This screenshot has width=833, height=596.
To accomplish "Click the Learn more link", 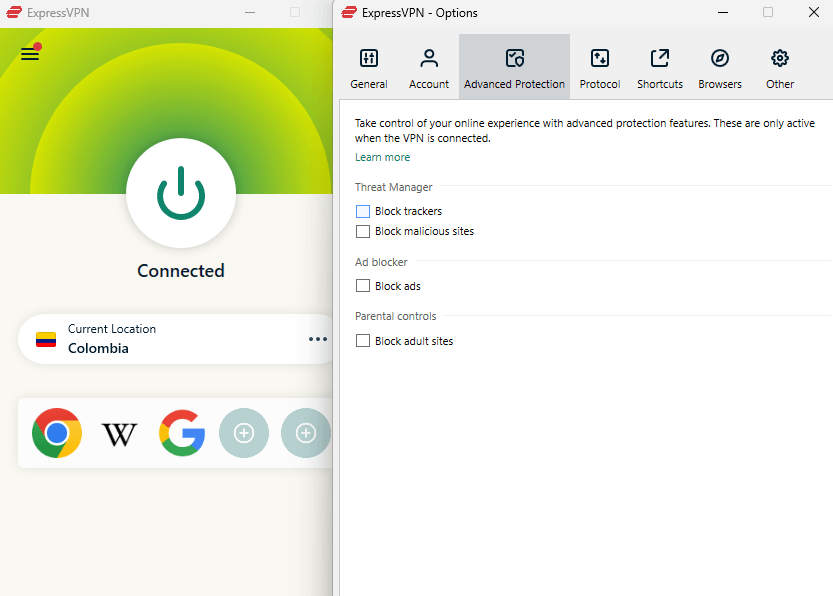I will pos(382,157).
